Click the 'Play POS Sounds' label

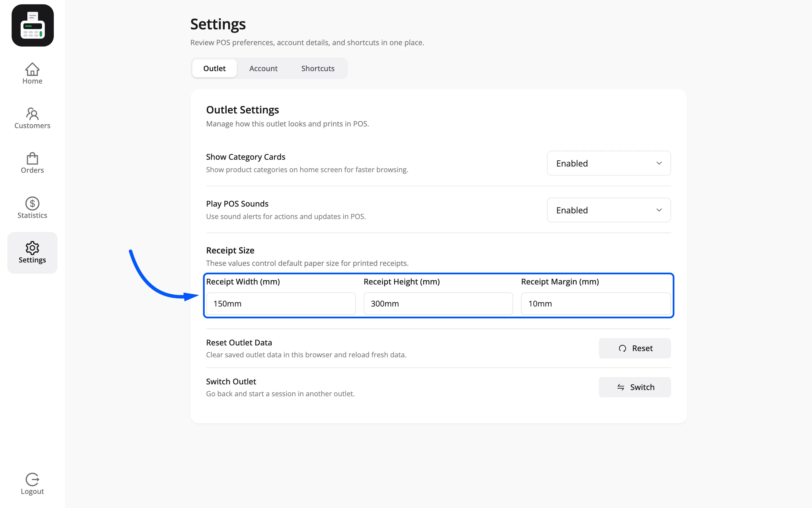click(237, 203)
